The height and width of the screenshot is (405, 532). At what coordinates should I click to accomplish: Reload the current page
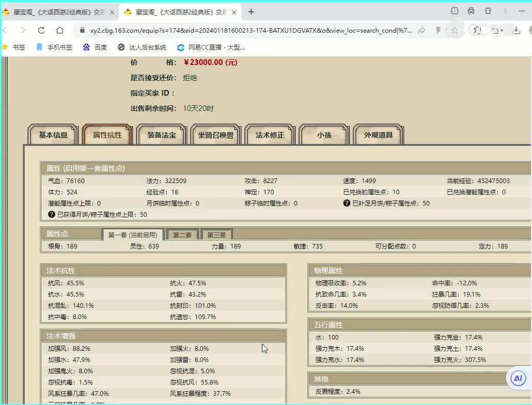pyautogui.click(x=41, y=30)
